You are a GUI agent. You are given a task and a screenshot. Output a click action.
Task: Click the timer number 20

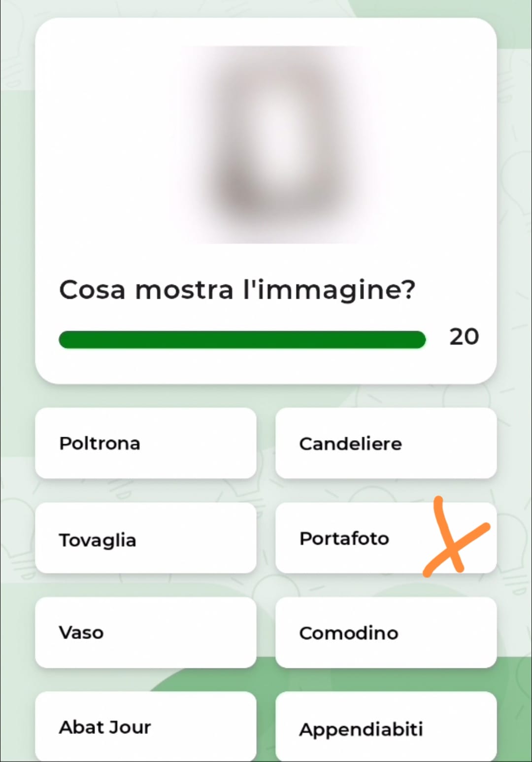[464, 337]
